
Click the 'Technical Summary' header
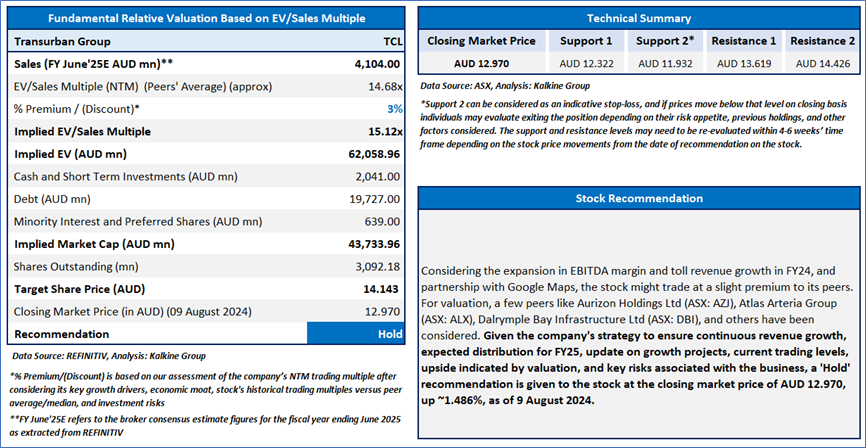pos(638,18)
